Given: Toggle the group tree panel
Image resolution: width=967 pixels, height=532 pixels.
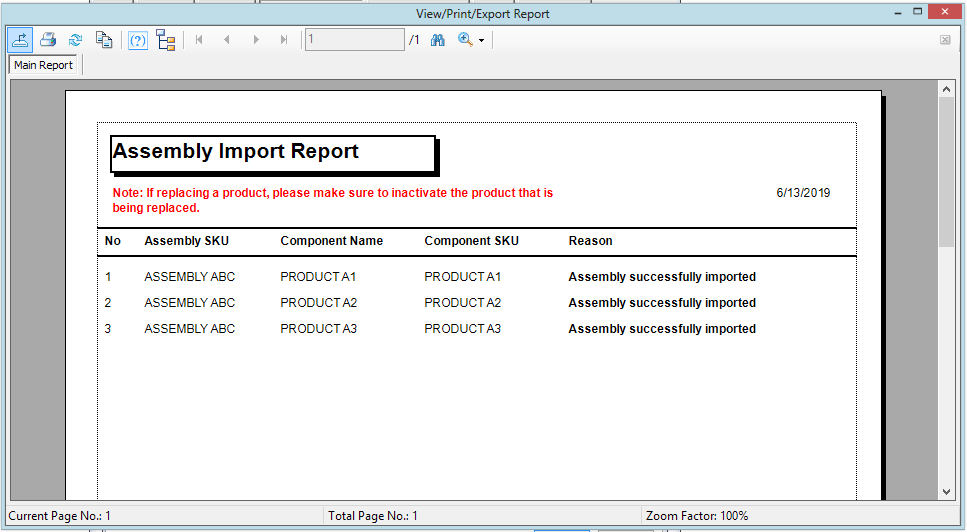Looking at the screenshot, I should pos(166,40).
